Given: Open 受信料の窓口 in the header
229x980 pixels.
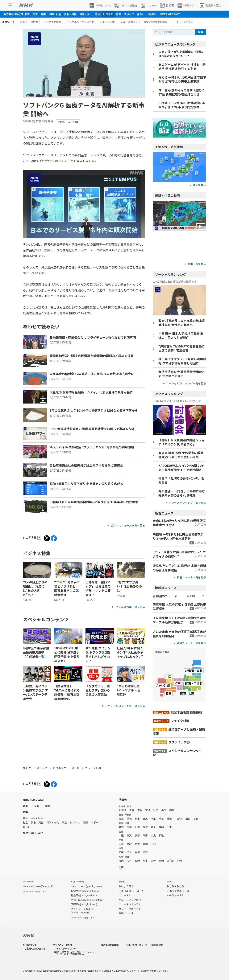Looking at the screenshot, I should (x=210, y=5).
